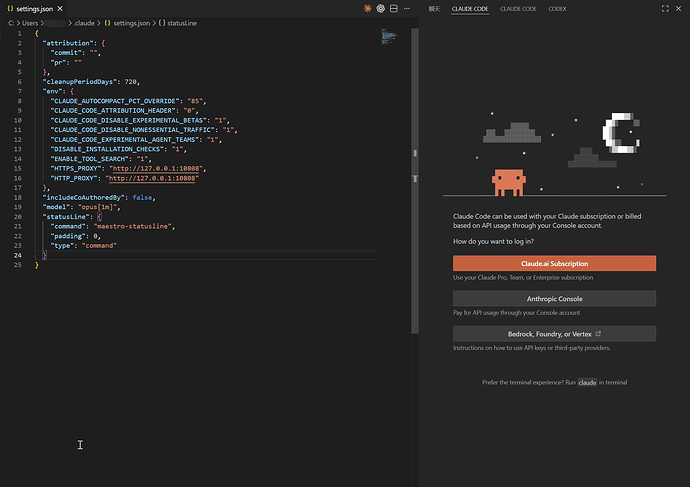The width and height of the screenshot is (690, 487).
Task: Click "CLAUDE_CODE_DISABLE_NONESSENTIAL_TRAFFIC" key
Action: click(132, 130)
